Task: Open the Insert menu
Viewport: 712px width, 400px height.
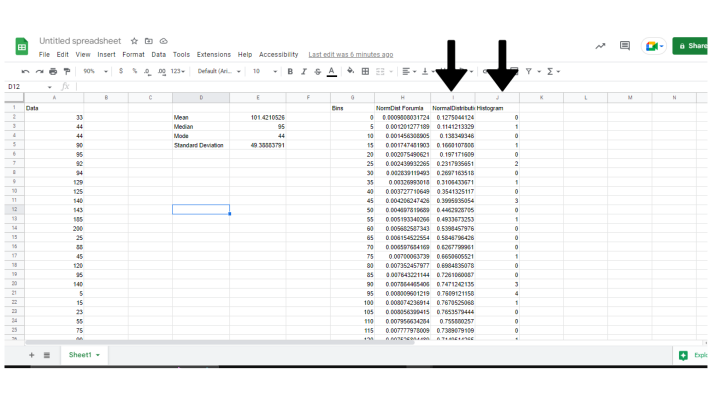Action: 106,54
